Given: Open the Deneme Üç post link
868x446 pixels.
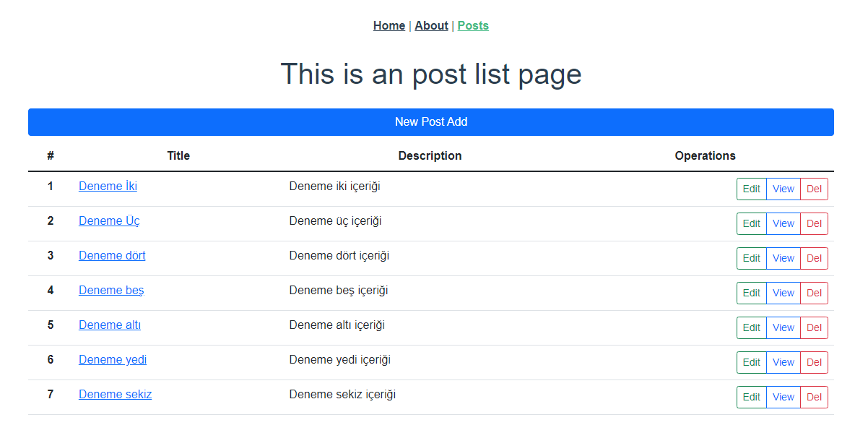Looking at the screenshot, I should [x=109, y=221].
